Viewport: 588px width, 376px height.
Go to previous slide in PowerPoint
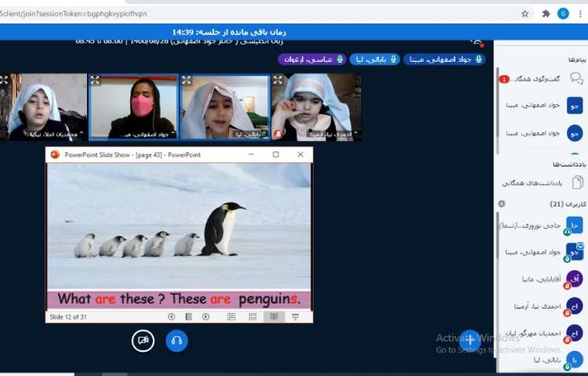click(172, 316)
